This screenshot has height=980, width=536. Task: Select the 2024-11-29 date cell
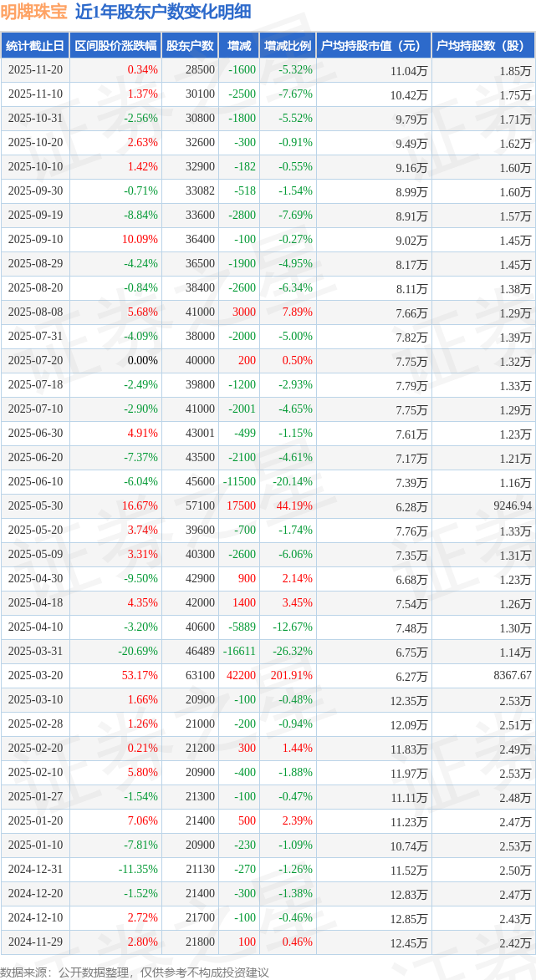coord(35,942)
